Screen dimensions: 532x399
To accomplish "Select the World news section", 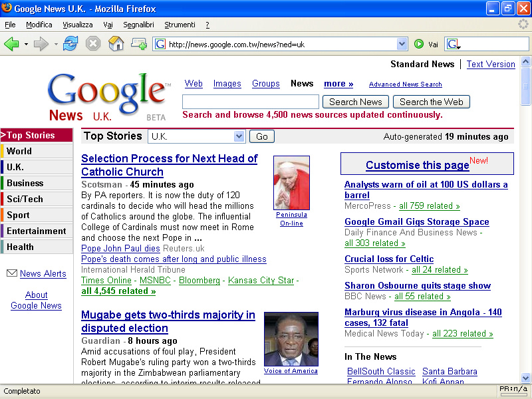I will (x=37, y=151).
